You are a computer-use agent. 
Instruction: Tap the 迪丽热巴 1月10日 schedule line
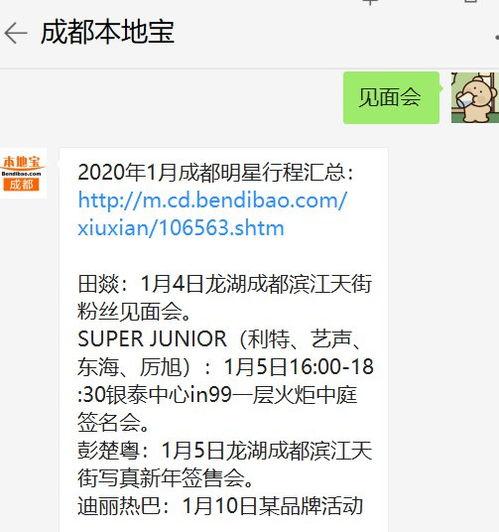point(220,506)
